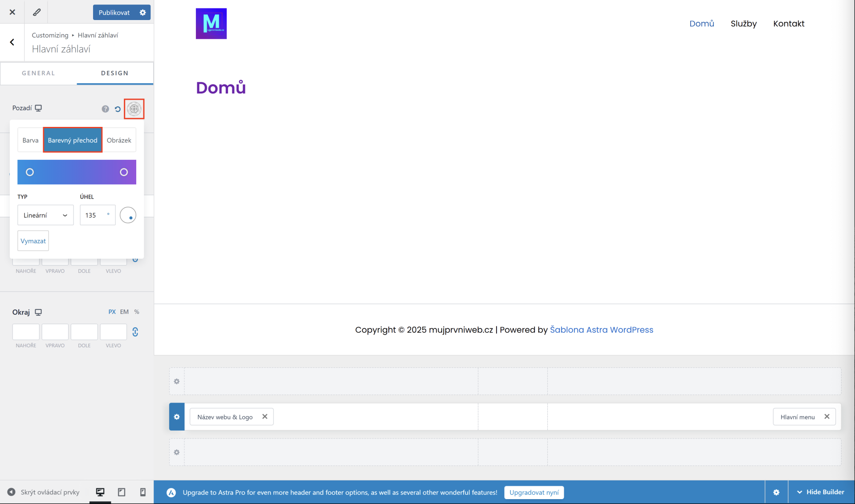Screen dimensions: 855x504
Task: Click the paintbrush icon next to close
Action: (x=37, y=12)
